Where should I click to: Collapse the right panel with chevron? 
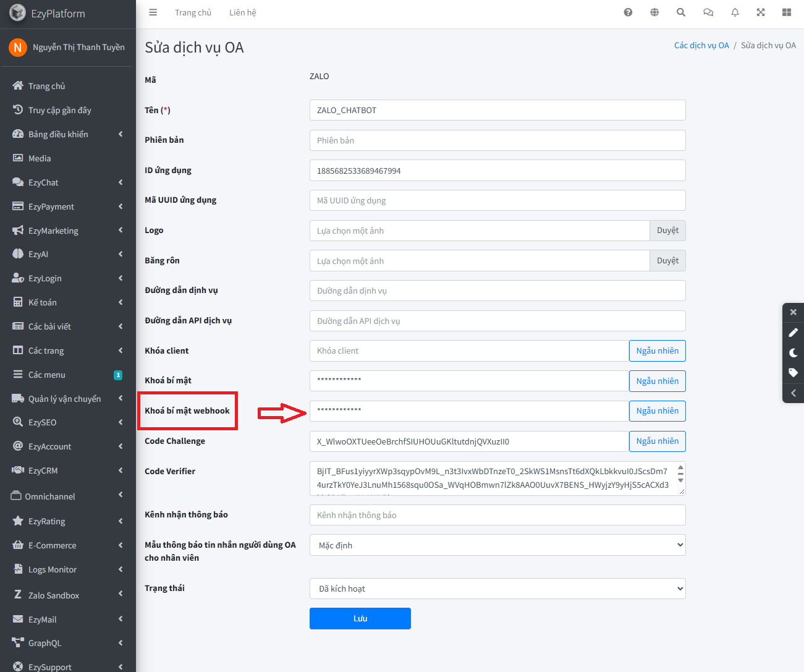coord(793,393)
